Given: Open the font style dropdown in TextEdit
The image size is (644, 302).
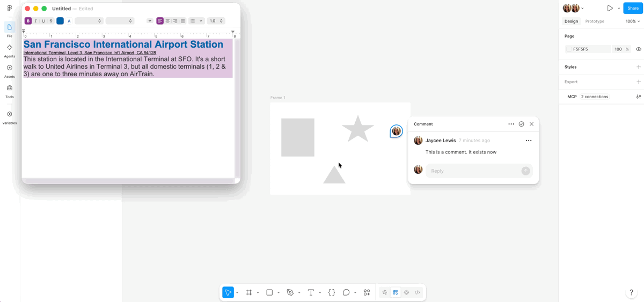Looking at the screenshot, I should tap(120, 21).
